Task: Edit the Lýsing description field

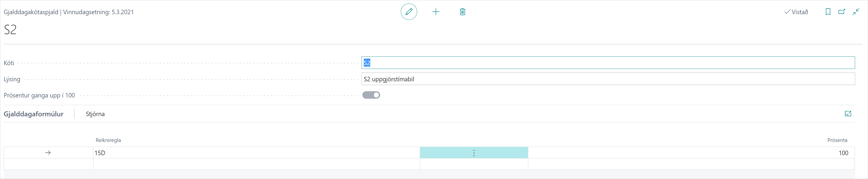Action: tap(608, 79)
